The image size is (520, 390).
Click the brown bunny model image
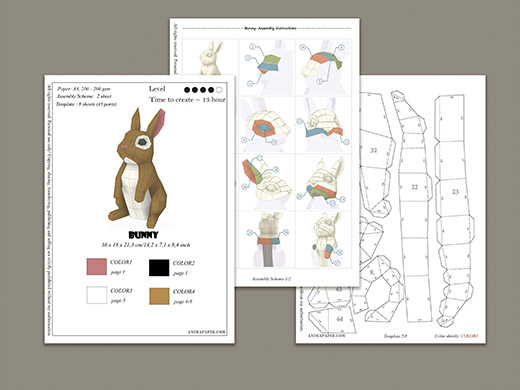click(139, 168)
